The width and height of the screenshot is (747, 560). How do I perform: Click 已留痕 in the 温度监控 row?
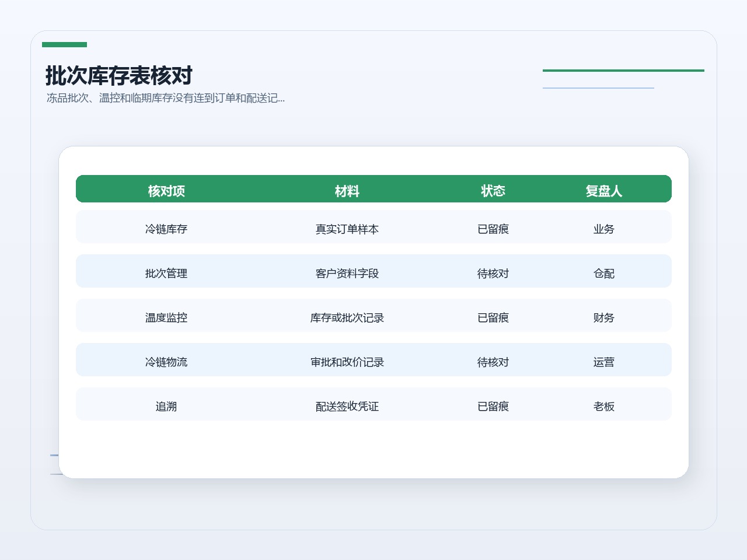(x=493, y=318)
